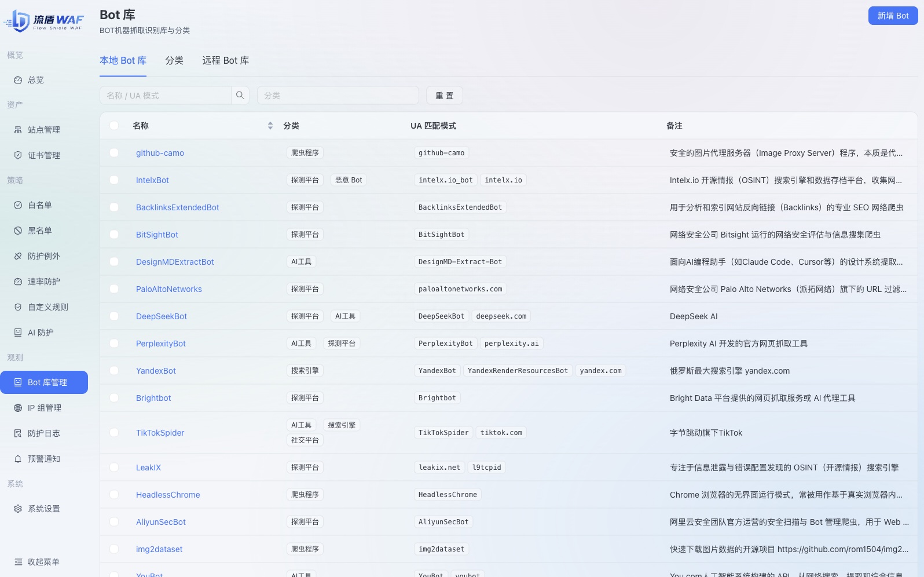Check the PaloAltoNetworks row checkbox
Screen dimensions: 924x577
pyautogui.click(x=114, y=289)
